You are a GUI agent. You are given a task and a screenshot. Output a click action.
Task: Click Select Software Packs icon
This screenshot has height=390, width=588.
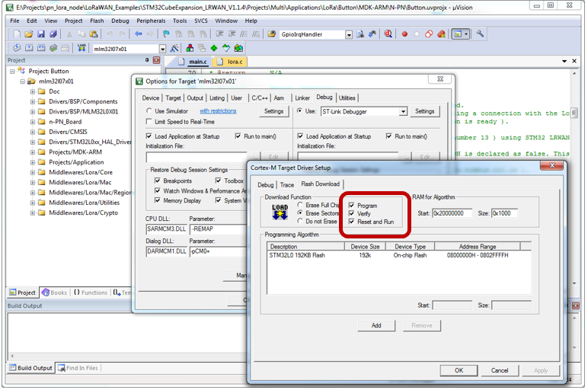(x=225, y=48)
